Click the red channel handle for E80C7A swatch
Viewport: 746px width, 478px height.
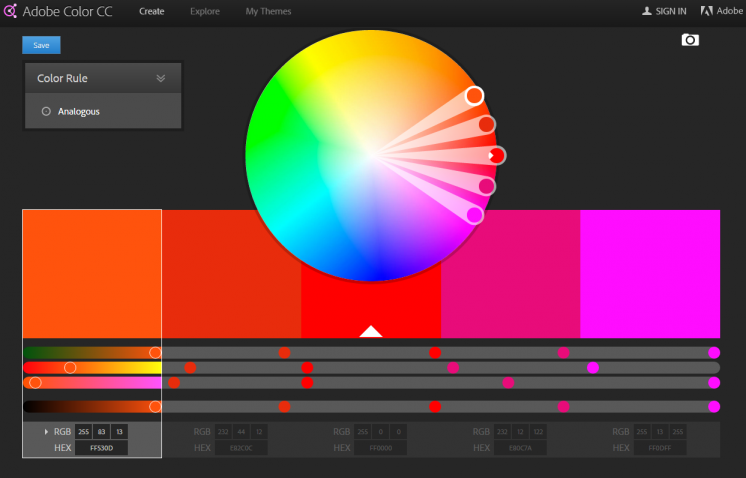(x=563, y=352)
